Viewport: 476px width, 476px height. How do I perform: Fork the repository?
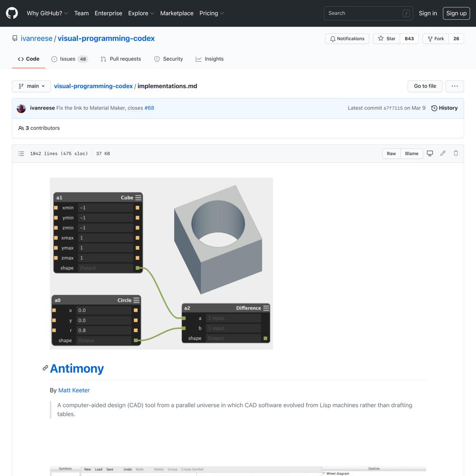[x=436, y=39]
